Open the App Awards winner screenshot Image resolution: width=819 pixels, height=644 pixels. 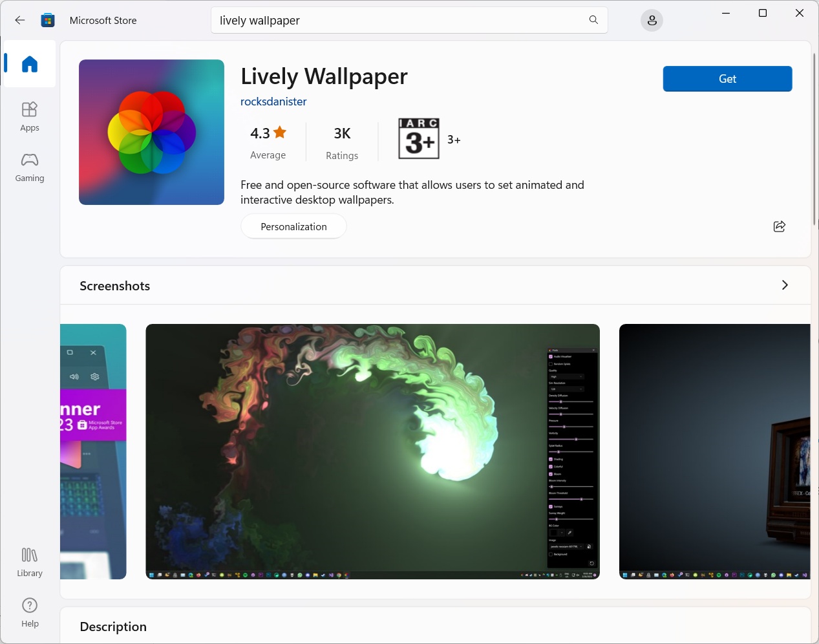pos(93,451)
